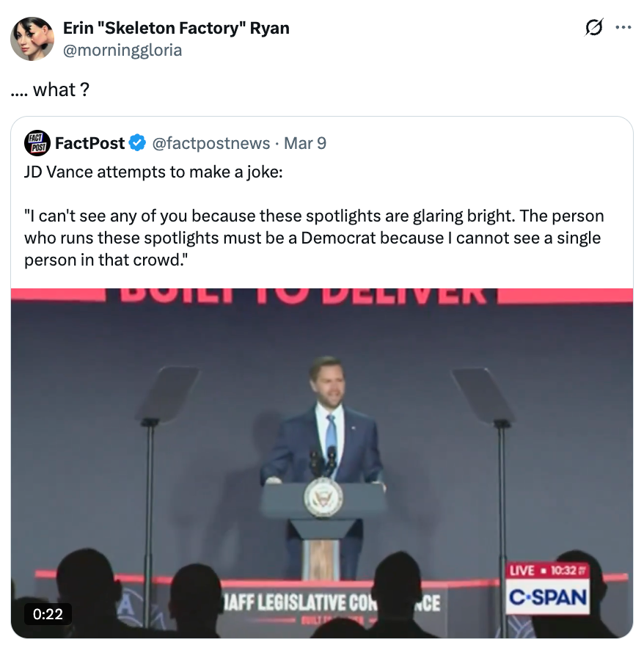Click the Grok slashed-circle icon
Screen dimensions: 644x653
593,28
